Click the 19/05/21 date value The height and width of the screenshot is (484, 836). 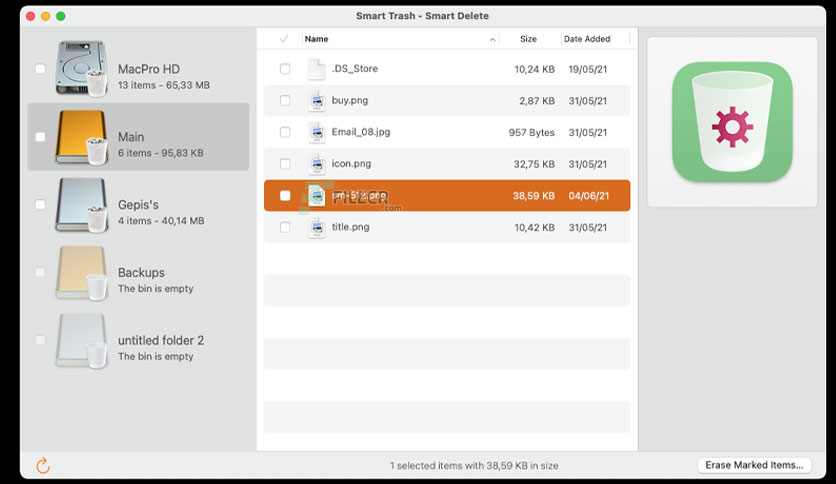(x=588, y=69)
